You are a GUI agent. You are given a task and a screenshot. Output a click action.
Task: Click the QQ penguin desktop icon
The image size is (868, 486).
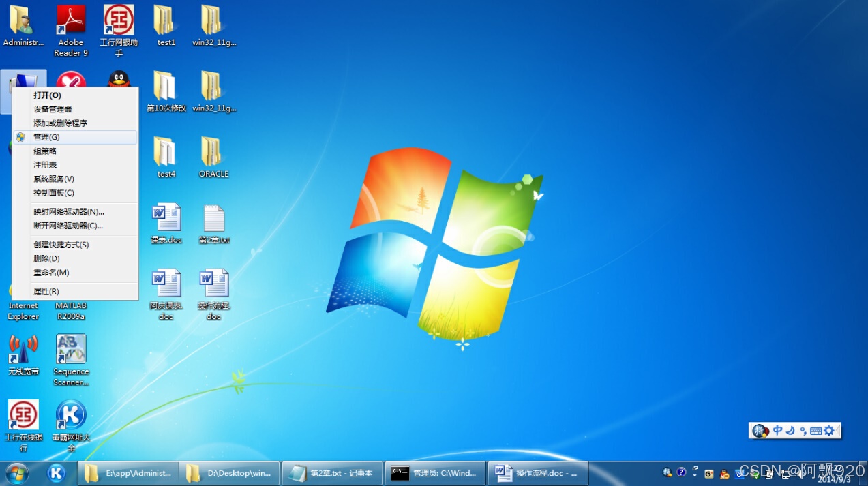tap(119, 78)
